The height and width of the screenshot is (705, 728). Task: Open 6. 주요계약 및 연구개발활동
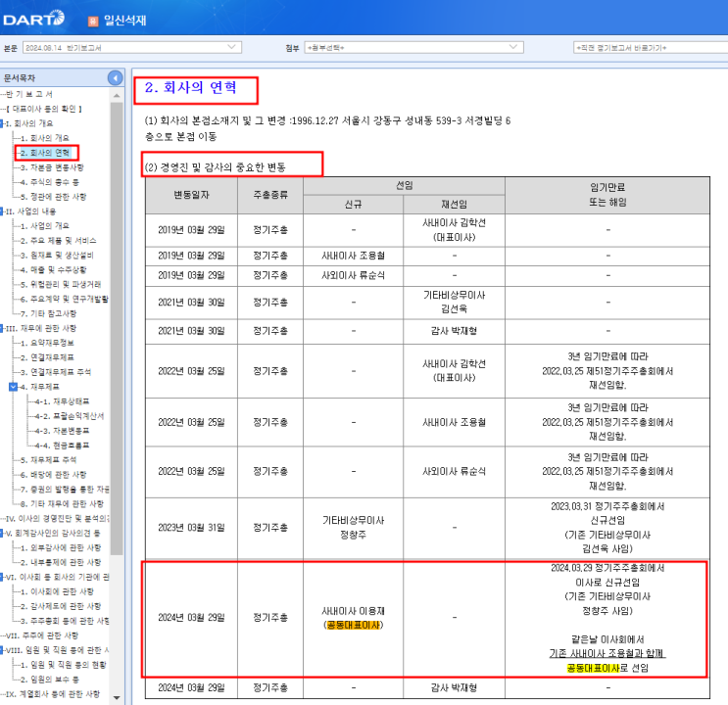coord(64,300)
